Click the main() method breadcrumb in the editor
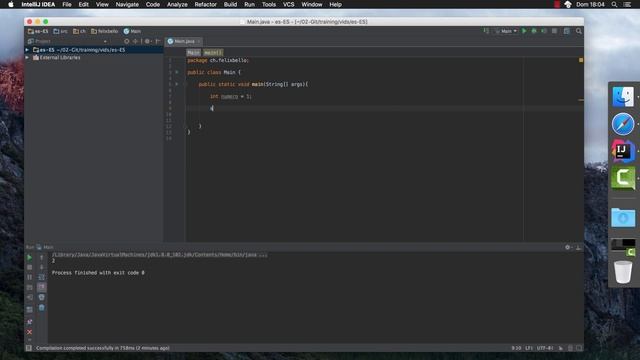 point(213,53)
